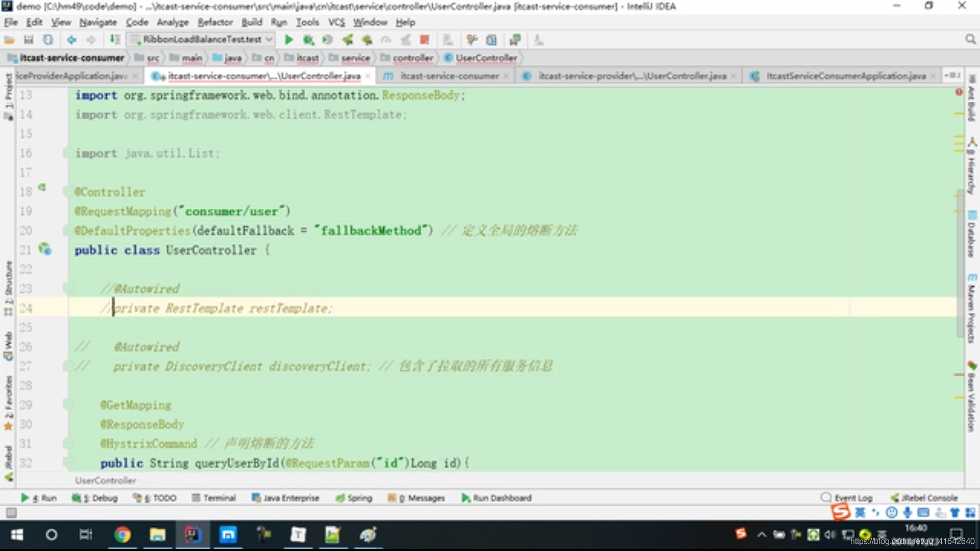The height and width of the screenshot is (551, 980).
Task: Fold annotation block at line 29
Action: coord(67,405)
